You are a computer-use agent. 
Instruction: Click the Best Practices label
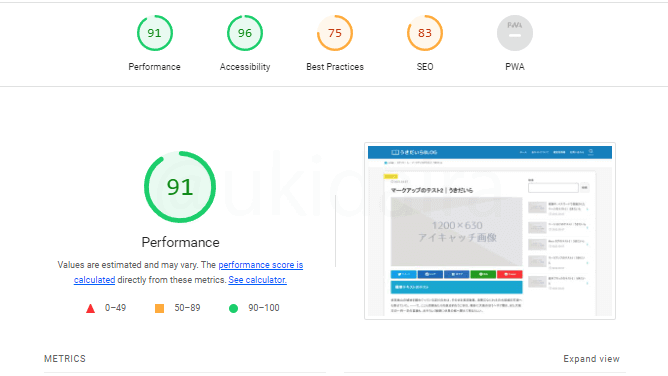click(335, 67)
